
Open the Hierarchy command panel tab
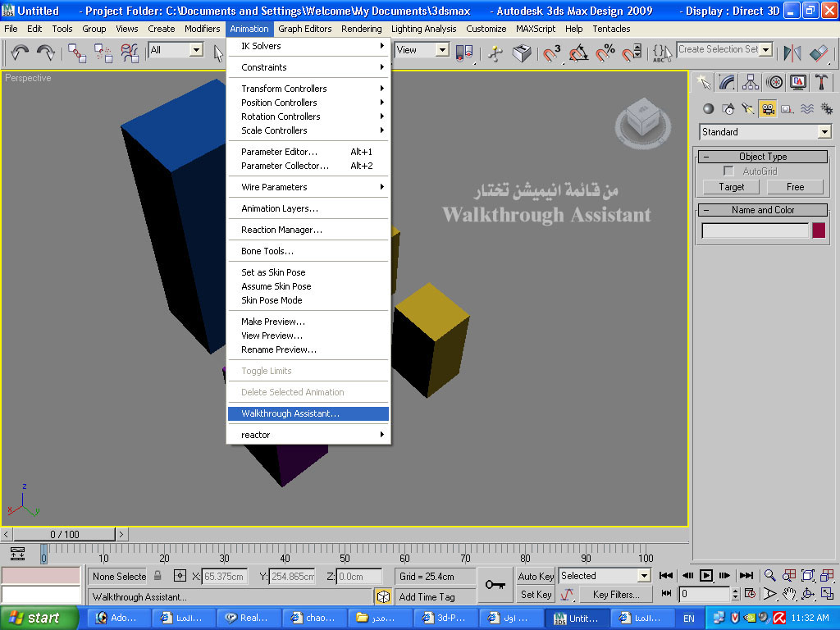click(751, 82)
